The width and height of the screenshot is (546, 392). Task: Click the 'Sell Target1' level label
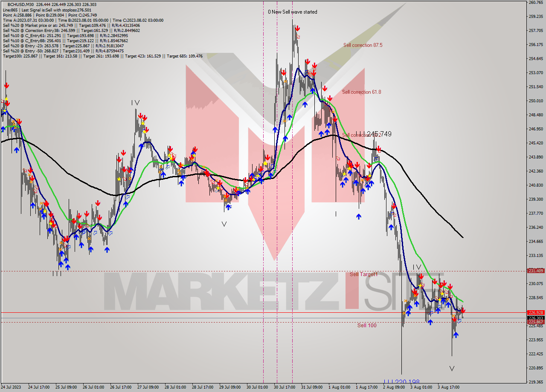(363, 274)
